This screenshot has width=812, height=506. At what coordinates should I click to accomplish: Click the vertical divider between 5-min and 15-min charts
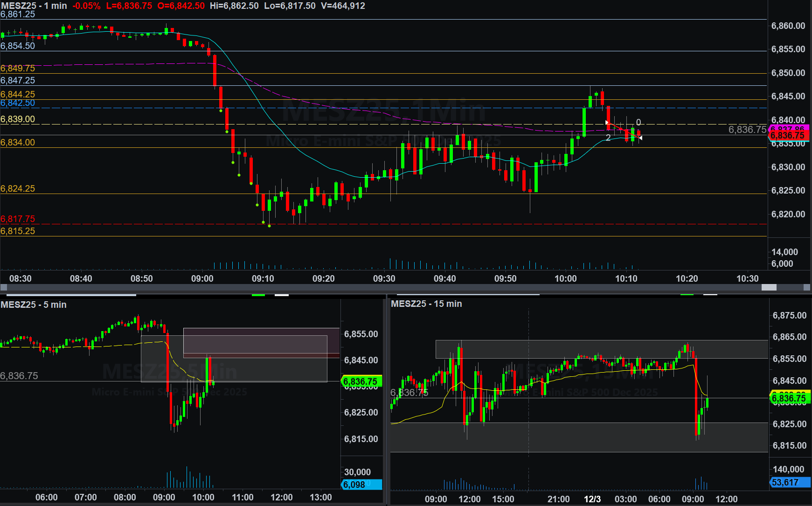click(387, 401)
